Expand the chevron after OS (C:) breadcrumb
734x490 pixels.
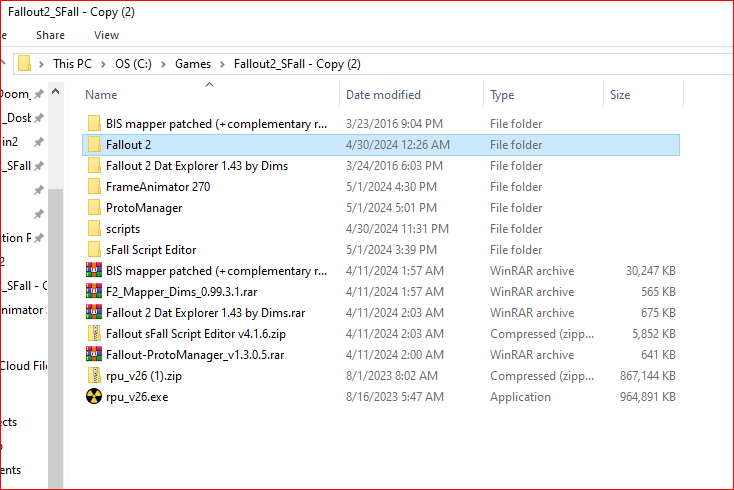point(163,64)
